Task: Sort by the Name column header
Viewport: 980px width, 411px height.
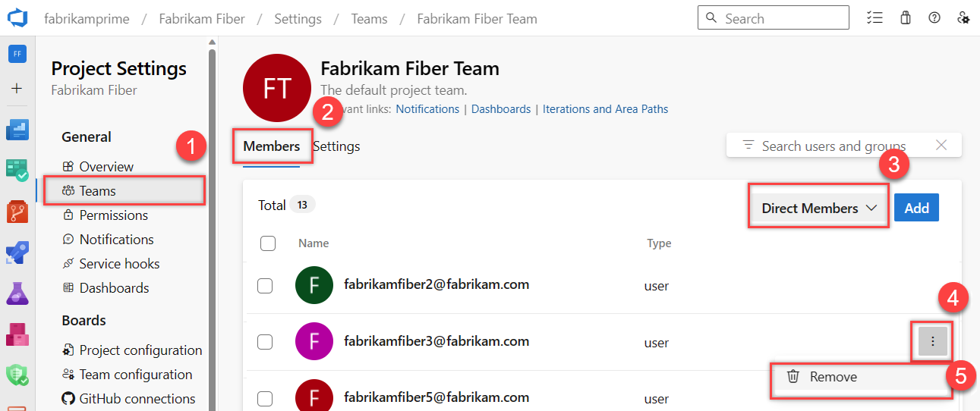Action: 314,243
